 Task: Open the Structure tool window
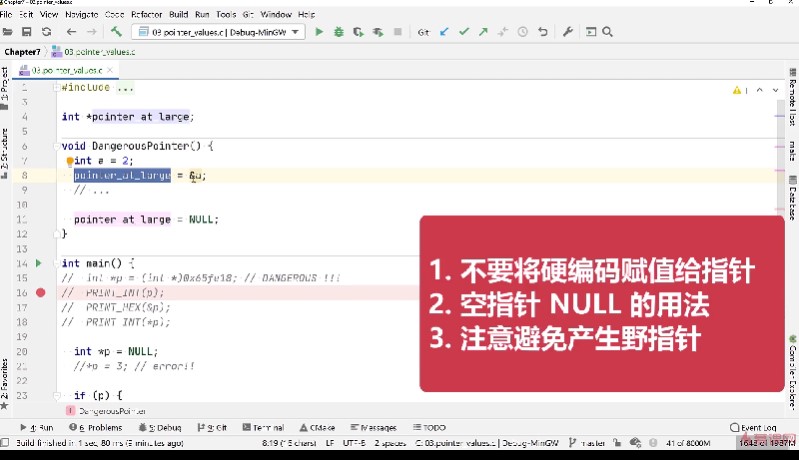pos(5,153)
